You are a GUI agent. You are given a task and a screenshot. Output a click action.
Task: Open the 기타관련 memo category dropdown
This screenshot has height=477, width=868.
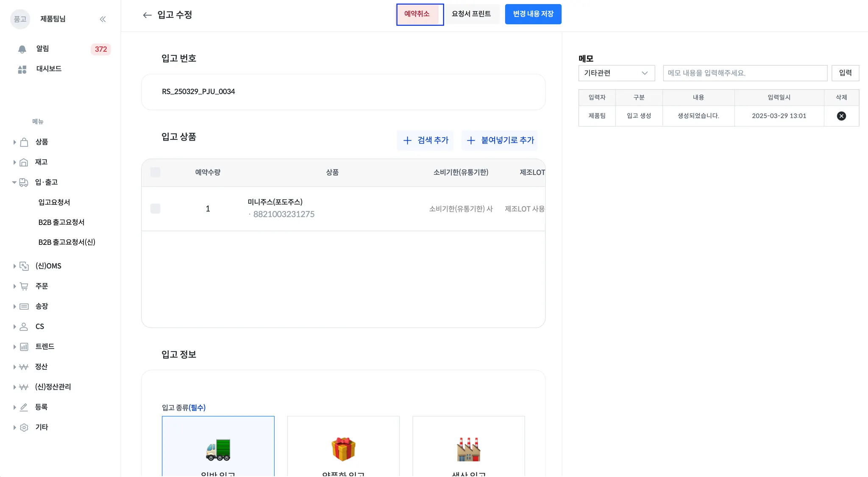(x=616, y=73)
